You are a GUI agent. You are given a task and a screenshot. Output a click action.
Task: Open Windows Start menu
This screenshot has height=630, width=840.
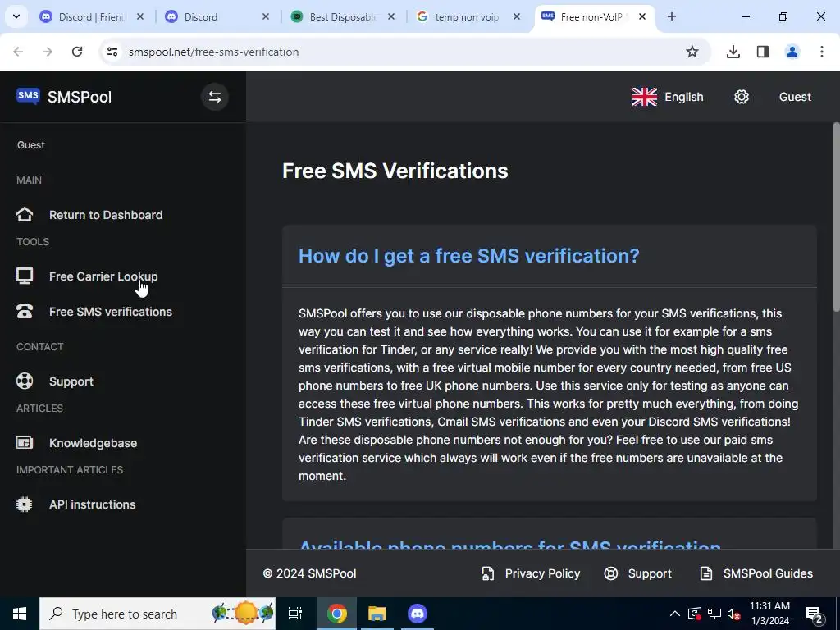(20, 614)
